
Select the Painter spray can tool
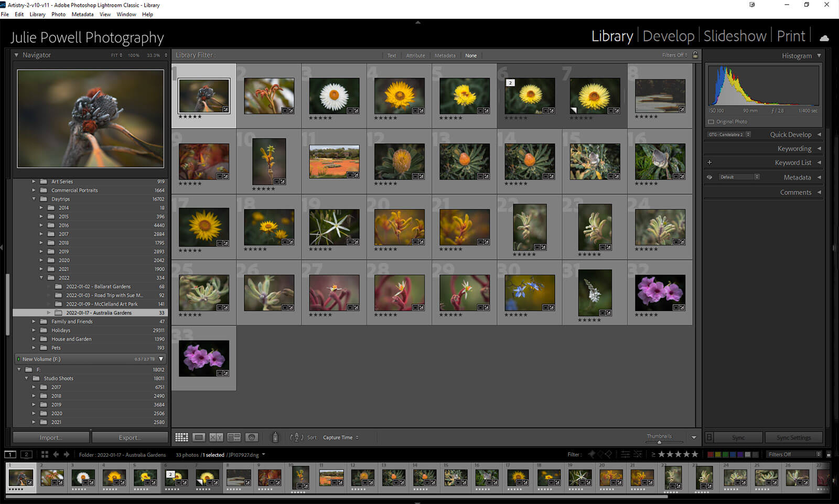tap(275, 437)
